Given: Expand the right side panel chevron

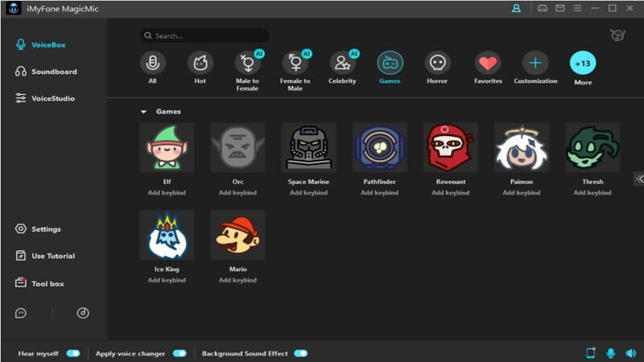Looking at the screenshot, I should point(639,179).
